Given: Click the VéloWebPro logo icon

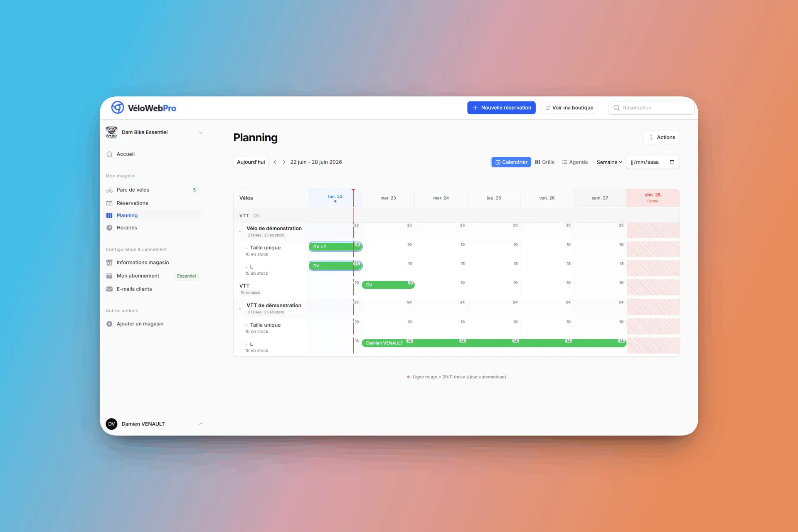Looking at the screenshot, I should (118, 108).
